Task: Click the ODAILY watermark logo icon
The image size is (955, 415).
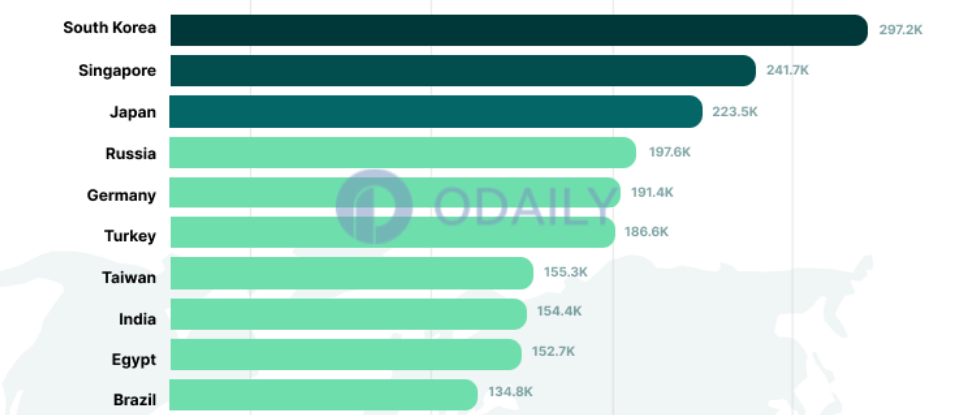Action: pyautogui.click(x=374, y=207)
